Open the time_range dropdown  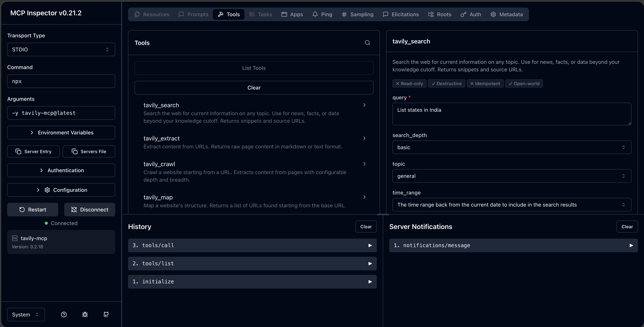point(512,205)
